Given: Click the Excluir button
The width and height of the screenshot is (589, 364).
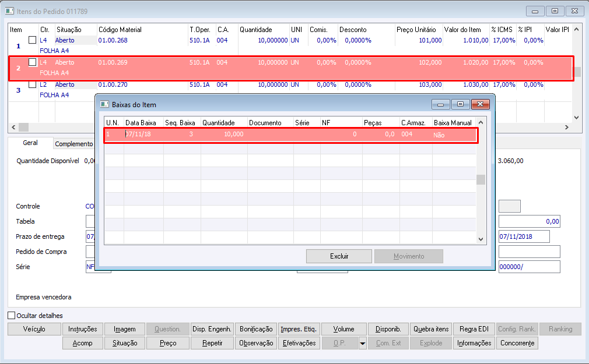Looking at the screenshot, I should coord(339,256).
